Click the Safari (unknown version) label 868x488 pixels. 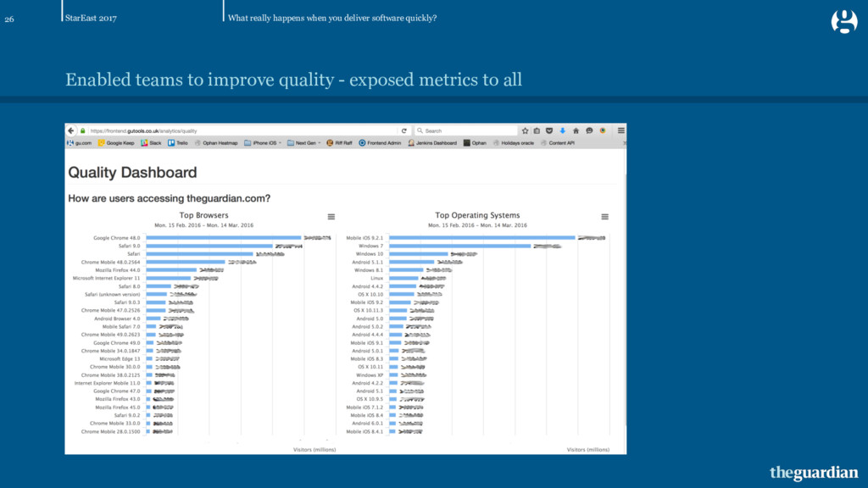[x=113, y=294]
